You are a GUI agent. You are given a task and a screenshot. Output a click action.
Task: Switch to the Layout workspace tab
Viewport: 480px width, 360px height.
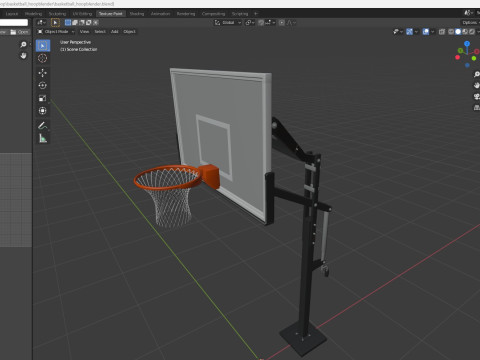(12, 14)
